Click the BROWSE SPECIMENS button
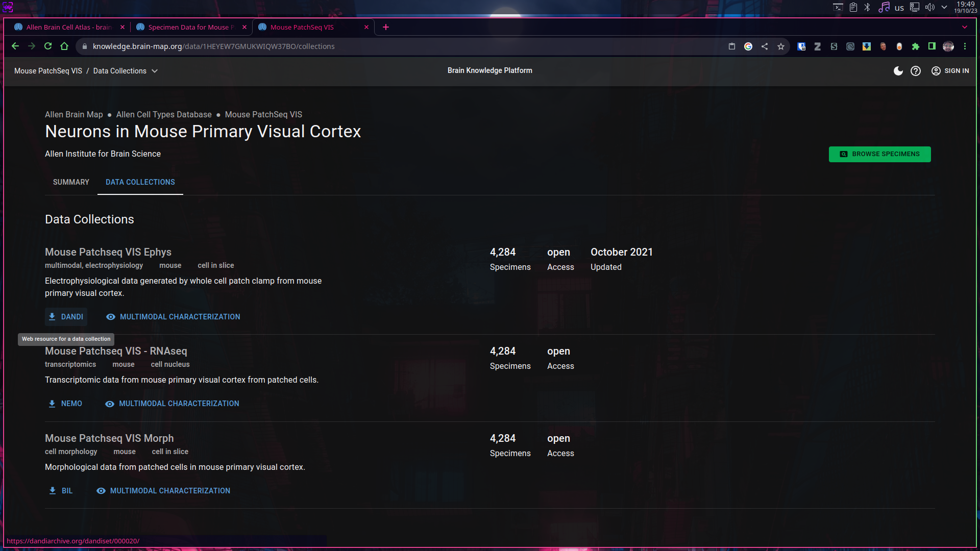 [x=879, y=154]
